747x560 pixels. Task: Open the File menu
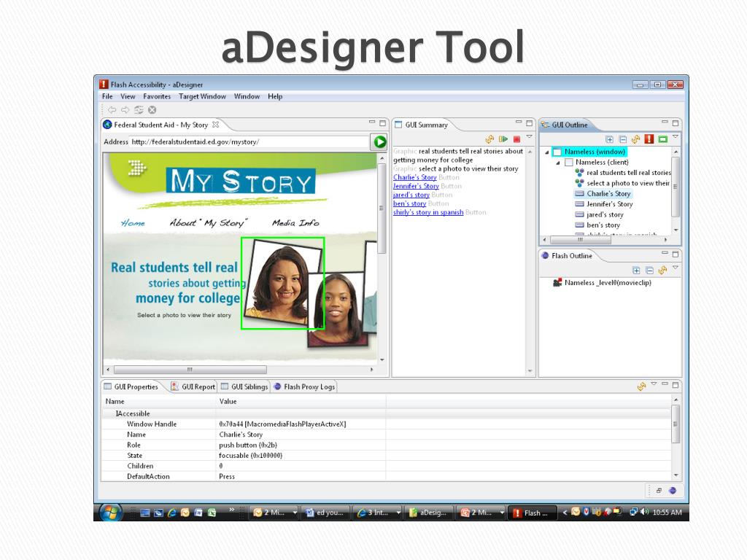click(x=107, y=96)
